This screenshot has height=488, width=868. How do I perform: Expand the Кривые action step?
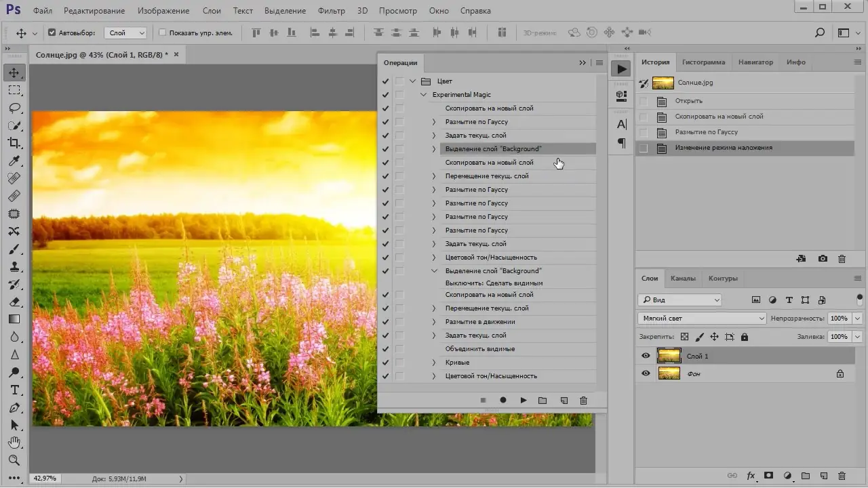[434, 363]
